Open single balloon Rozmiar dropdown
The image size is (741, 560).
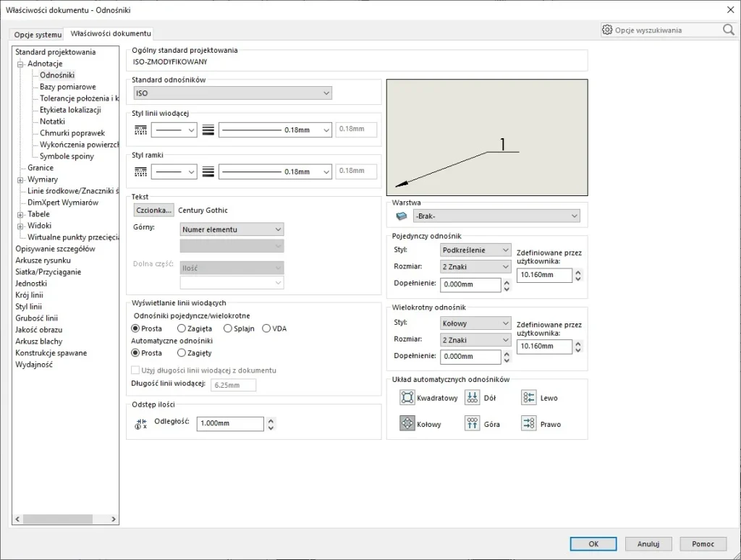click(x=475, y=267)
